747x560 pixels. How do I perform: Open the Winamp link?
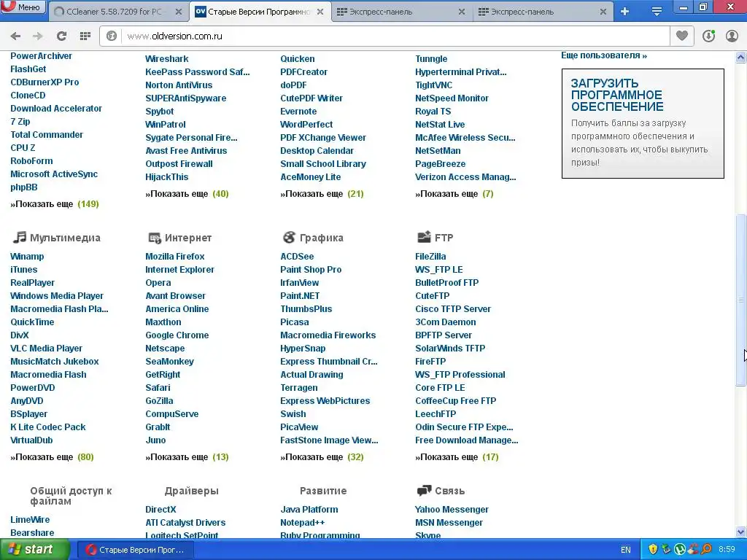coord(27,256)
